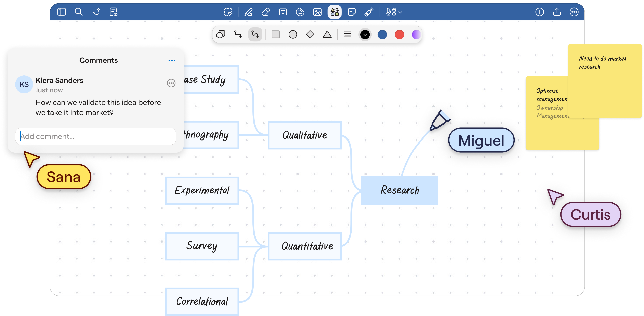Open the sticker tool
The height and width of the screenshot is (316, 644).
[300, 12]
